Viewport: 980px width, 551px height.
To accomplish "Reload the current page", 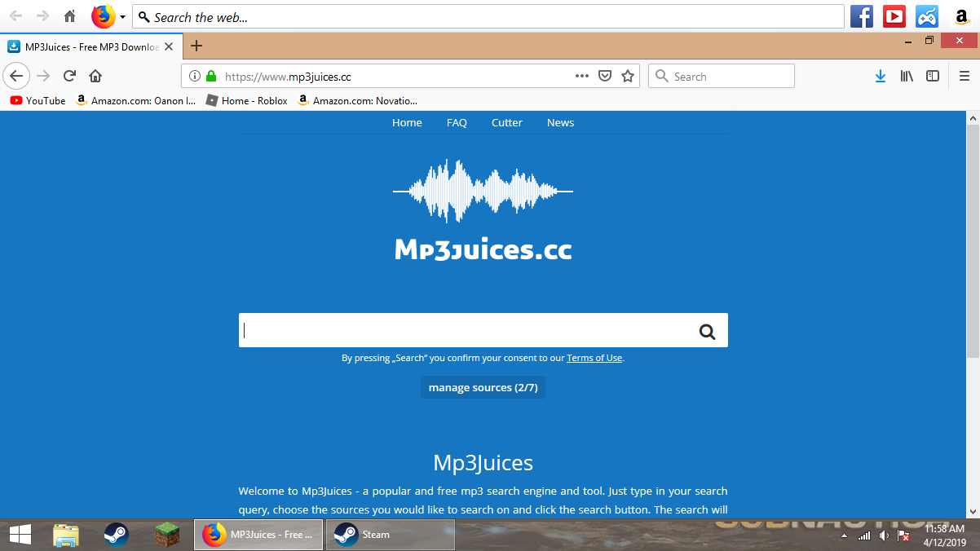I will pos(69,76).
